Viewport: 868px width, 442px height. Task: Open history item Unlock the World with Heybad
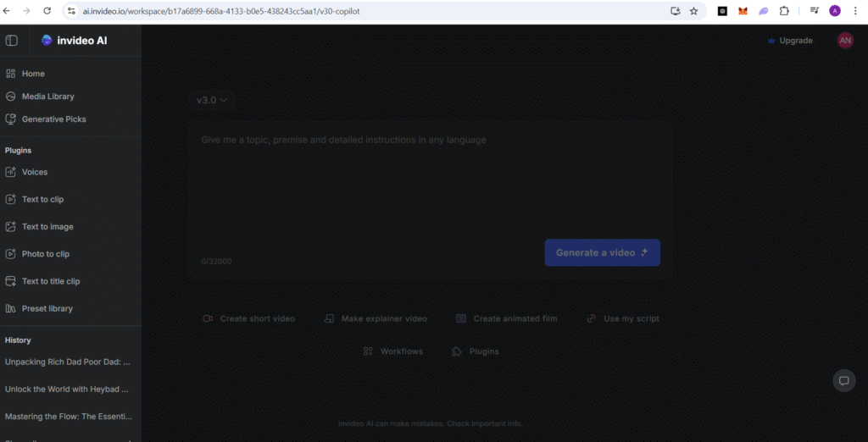(66, 389)
